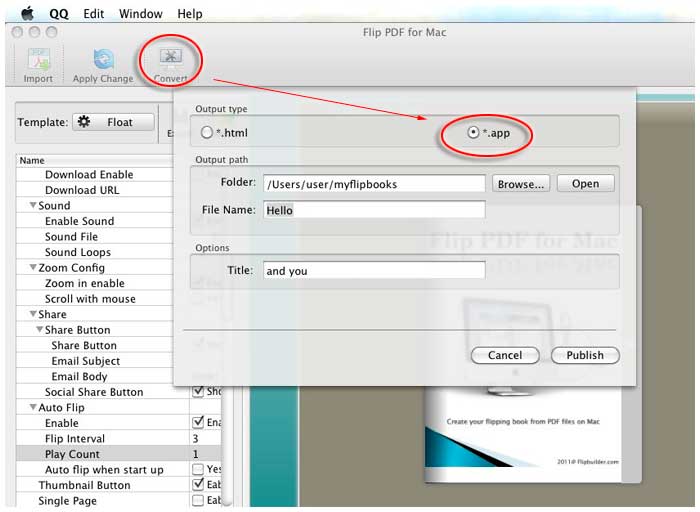
Task: Collapse the Share group
Action: 33,314
